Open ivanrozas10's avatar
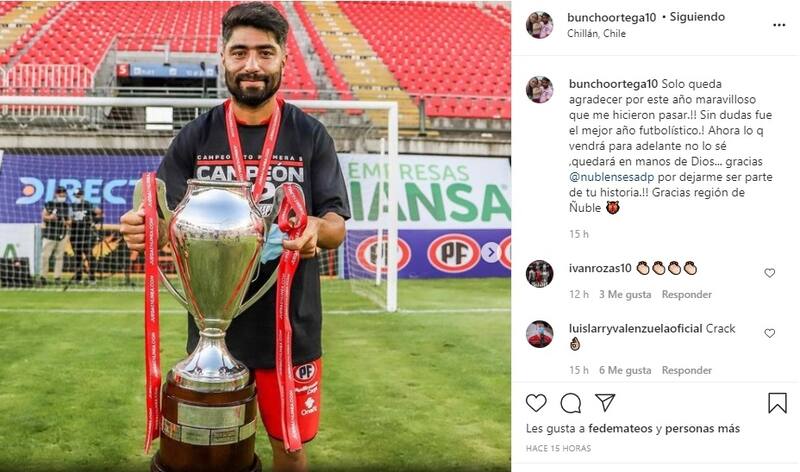This screenshot has width=800, height=472. click(x=539, y=274)
